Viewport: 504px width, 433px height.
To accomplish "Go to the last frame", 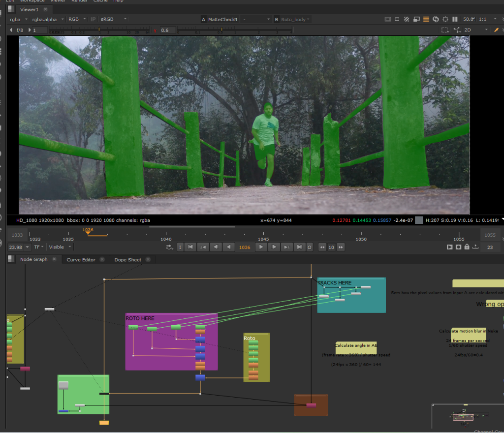I will tap(299, 247).
